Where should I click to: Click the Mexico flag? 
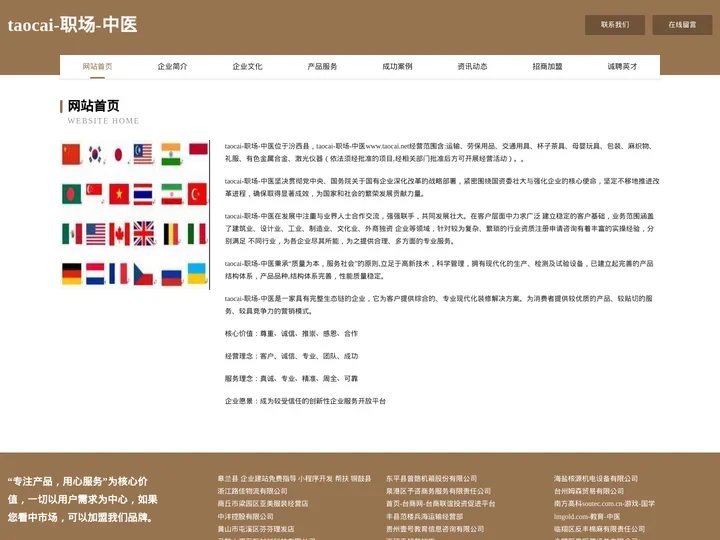tap(72, 234)
